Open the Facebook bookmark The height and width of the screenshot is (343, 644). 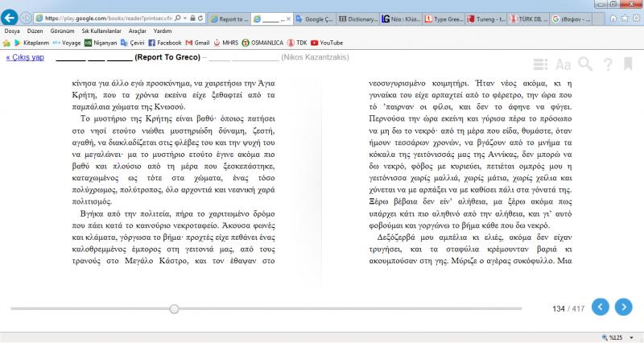(x=165, y=43)
